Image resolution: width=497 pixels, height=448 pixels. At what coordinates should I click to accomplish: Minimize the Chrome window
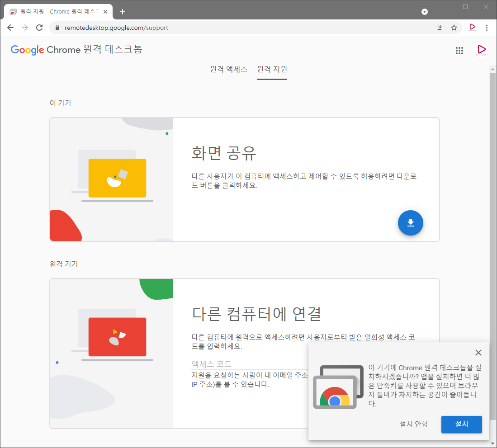(x=445, y=7)
